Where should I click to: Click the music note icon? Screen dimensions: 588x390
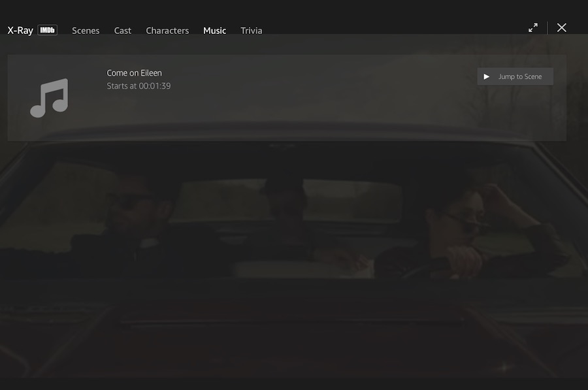(x=49, y=98)
